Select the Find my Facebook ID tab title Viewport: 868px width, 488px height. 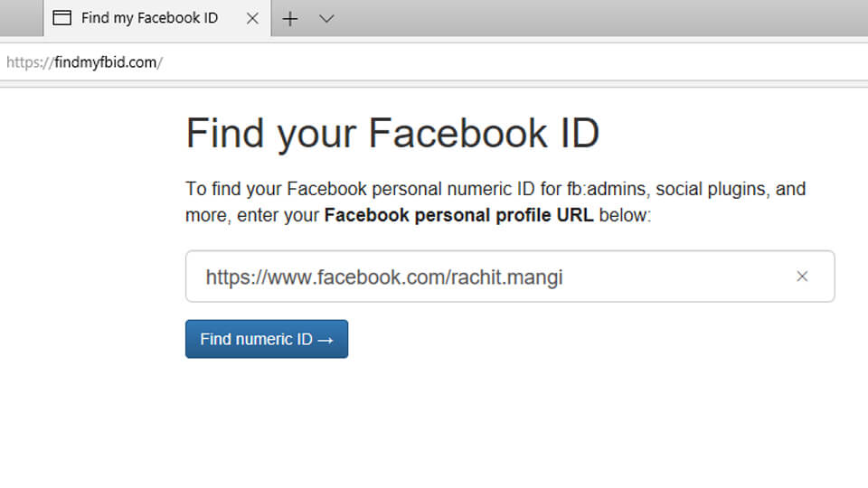[x=149, y=18]
